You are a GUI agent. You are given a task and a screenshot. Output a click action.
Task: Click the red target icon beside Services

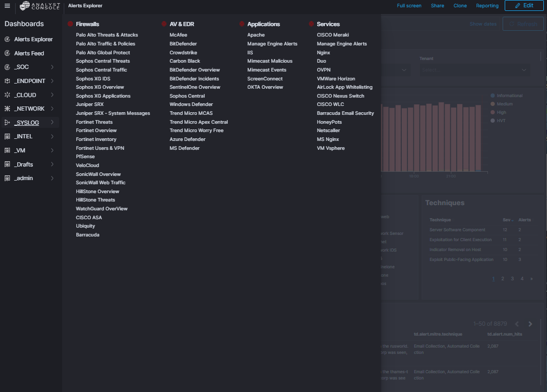pos(311,24)
